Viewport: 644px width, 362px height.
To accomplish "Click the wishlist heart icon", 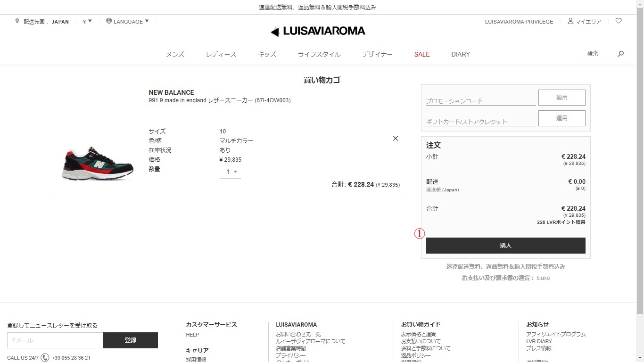I will (619, 21).
